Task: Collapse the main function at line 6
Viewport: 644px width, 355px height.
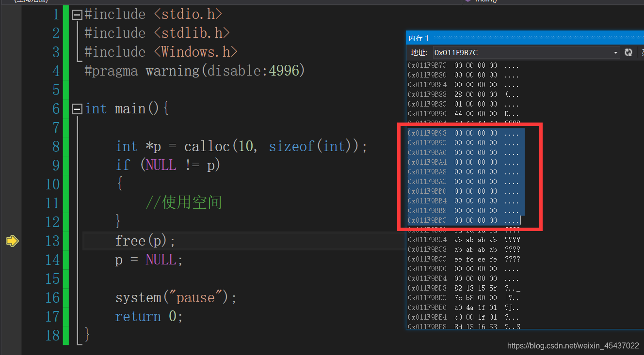Action: point(76,109)
